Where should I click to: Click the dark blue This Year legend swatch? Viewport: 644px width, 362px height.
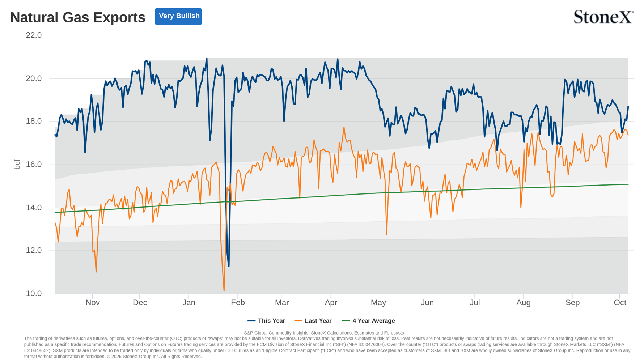(x=251, y=321)
